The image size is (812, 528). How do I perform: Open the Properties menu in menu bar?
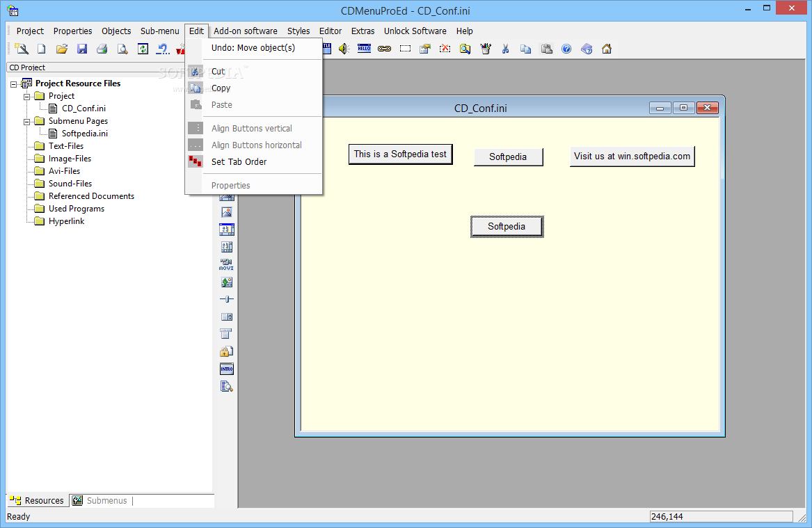point(72,31)
